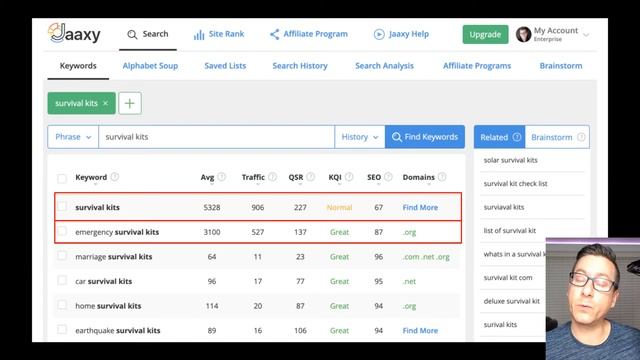Click related keyword survival kit com
This screenshot has width=640, height=360.
pyautogui.click(x=508, y=278)
